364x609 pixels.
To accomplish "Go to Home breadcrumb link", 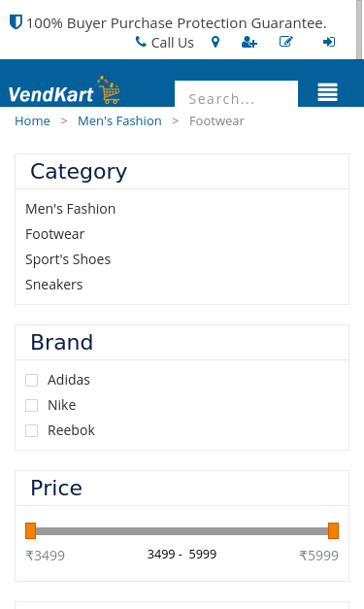I will click(32, 121).
